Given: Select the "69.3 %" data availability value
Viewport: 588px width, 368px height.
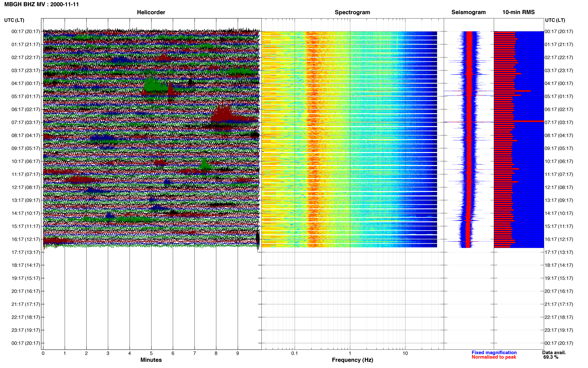Looking at the screenshot, I should pyautogui.click(x=551, y=357).
